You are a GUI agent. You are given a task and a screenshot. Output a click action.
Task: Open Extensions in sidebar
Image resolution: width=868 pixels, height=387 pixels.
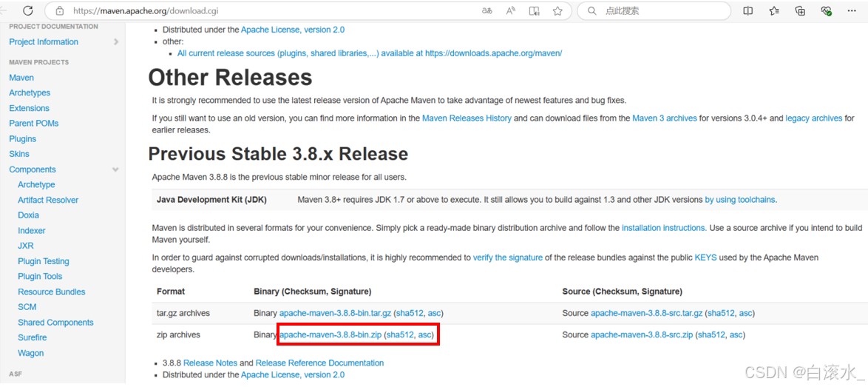(30, 108)
